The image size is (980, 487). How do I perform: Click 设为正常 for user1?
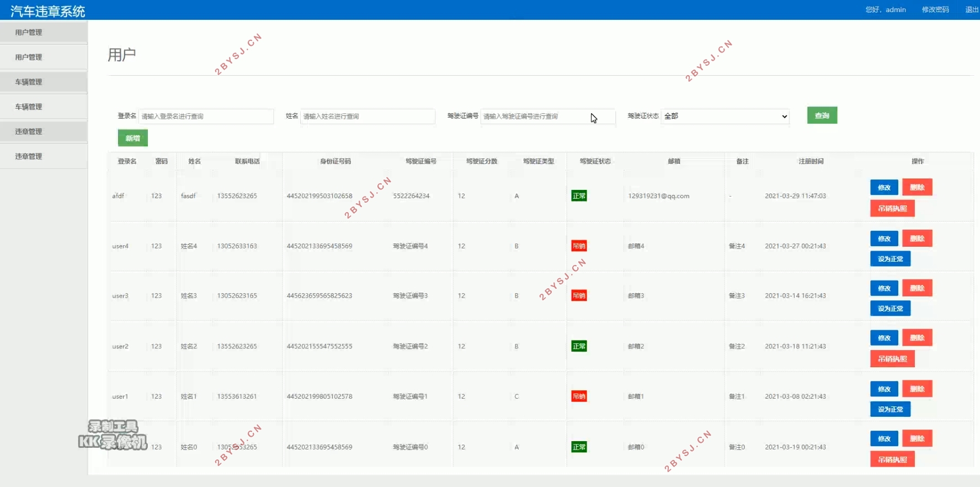click(891, 410)
